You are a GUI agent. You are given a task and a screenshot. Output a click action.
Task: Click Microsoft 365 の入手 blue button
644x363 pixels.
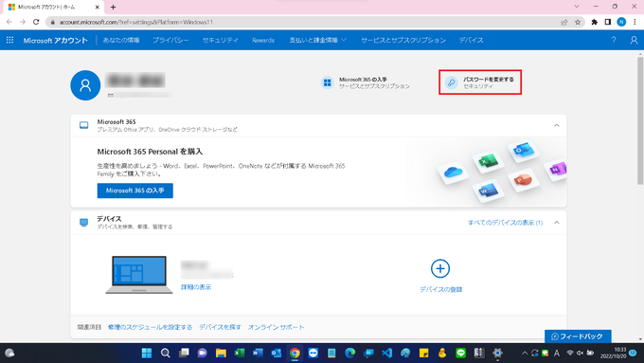pos(135,191)
